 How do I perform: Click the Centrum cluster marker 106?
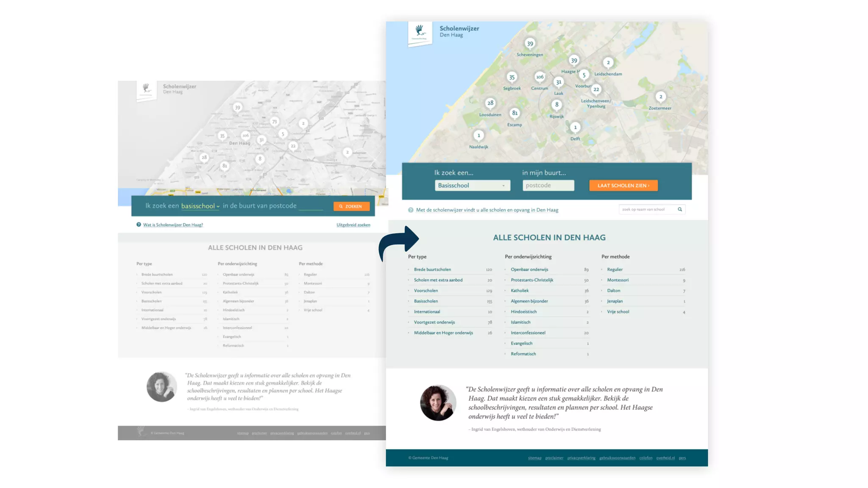540,77
